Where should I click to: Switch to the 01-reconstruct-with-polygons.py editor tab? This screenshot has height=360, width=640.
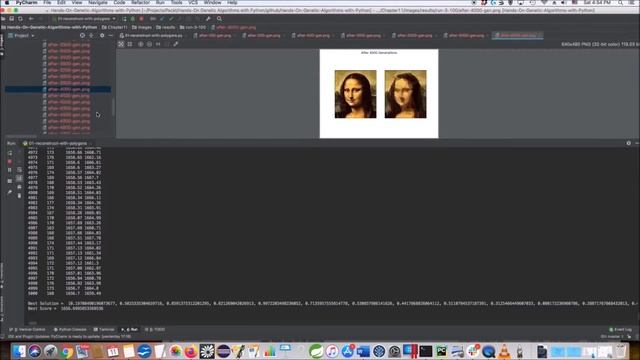point(153,36)
